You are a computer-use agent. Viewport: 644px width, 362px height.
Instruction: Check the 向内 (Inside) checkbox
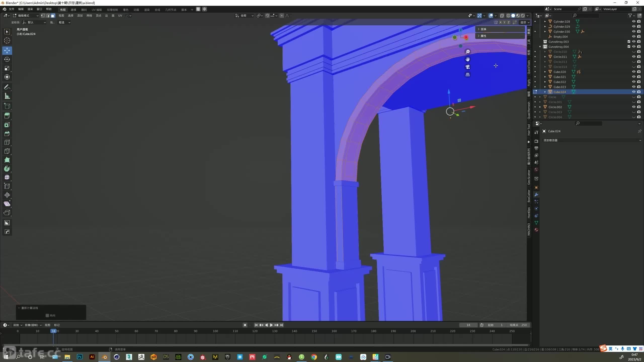[x=47, y=315]
